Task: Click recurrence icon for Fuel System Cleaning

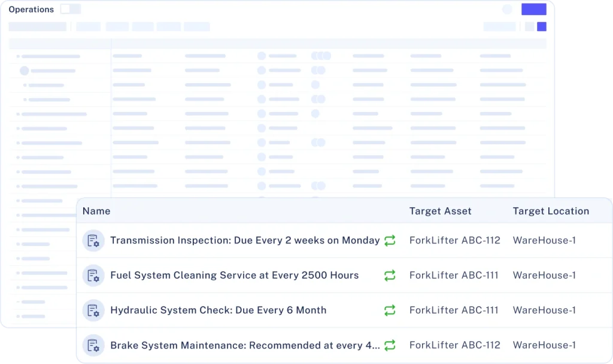Action: [390, 275]
